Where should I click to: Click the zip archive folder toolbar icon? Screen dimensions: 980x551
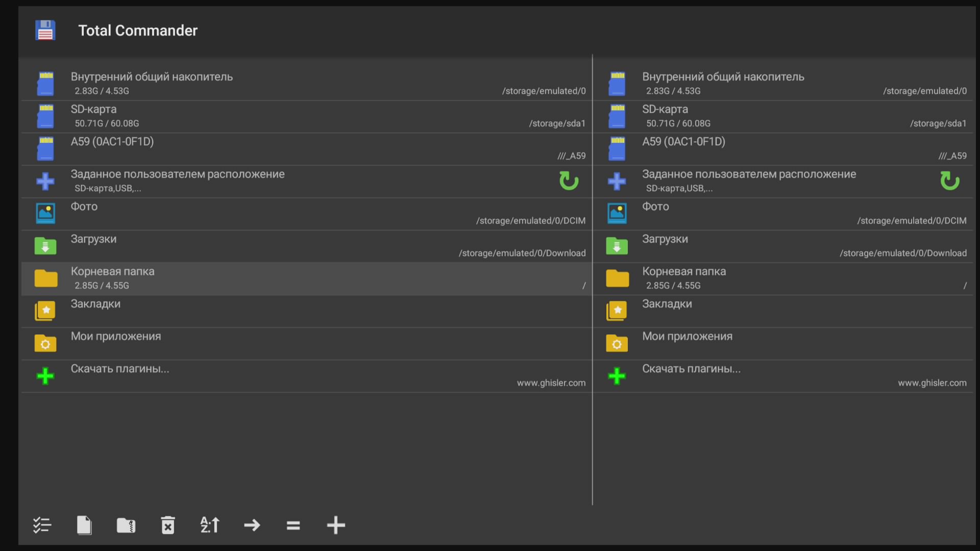[x=126, y=525]
